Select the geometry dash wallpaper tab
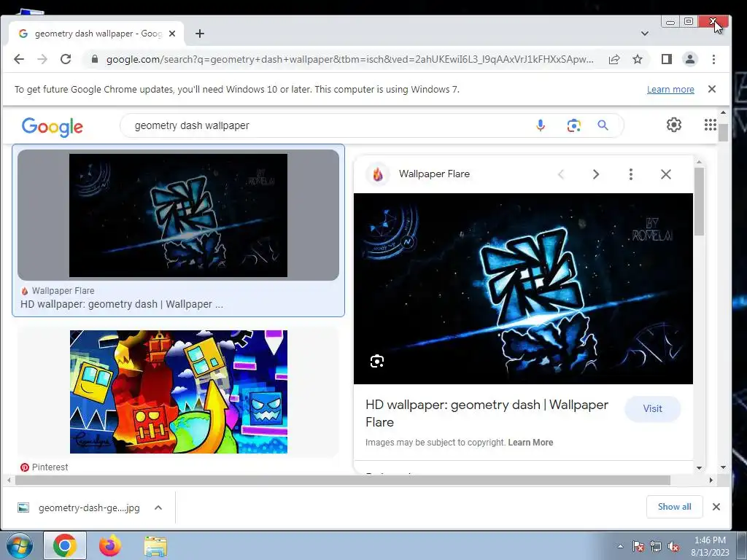The image size is (747, 560). [x=97, y=34]
